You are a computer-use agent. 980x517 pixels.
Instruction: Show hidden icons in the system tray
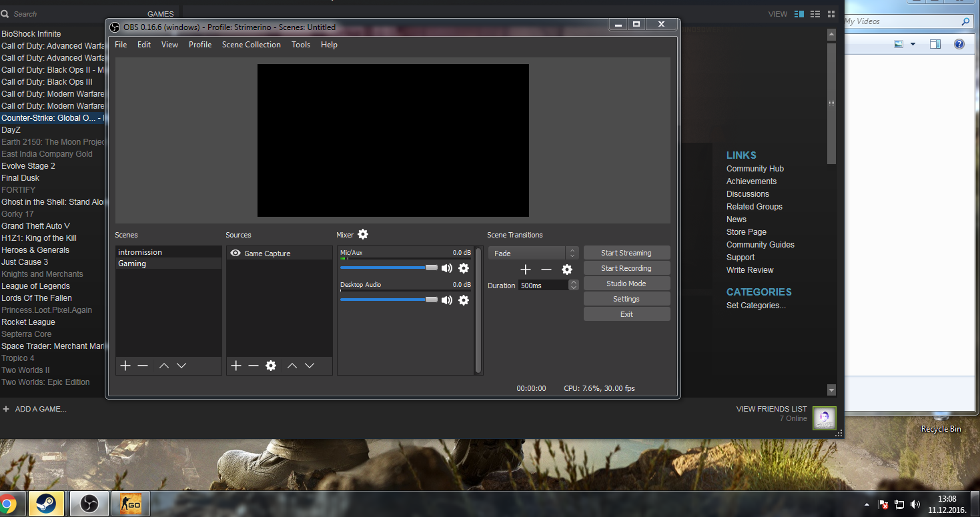(867, 504)
